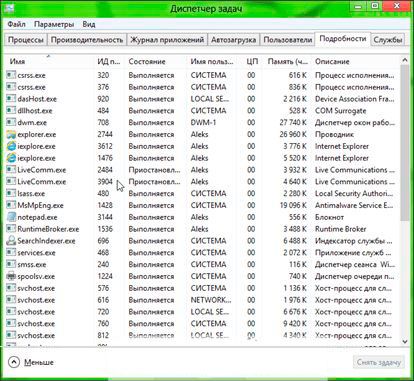Sort by the Состояние column header
This screenshot has height=381, width=414.
tap(156, 61)
